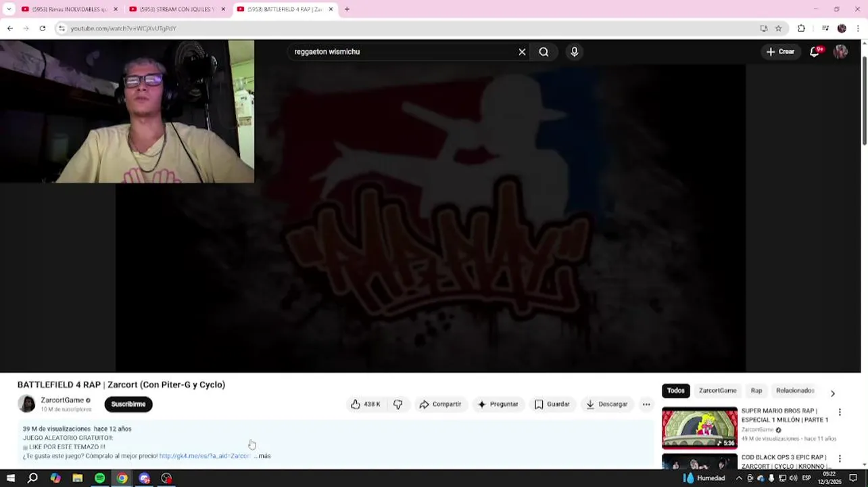
Task: Open the YouTube notifications bell
Action: [815, 51]
